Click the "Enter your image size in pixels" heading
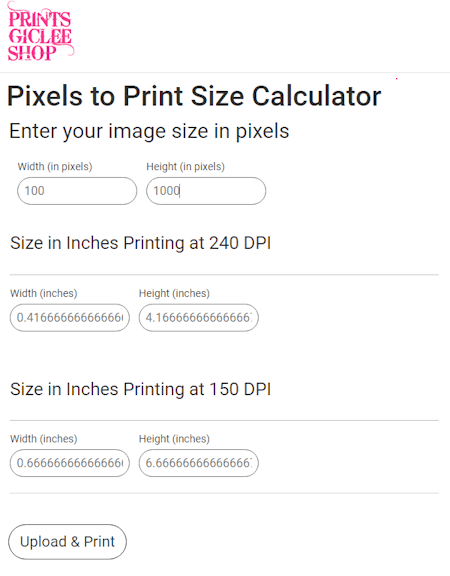Viewport: 450px width, 576px height. [x=149, y=132]
